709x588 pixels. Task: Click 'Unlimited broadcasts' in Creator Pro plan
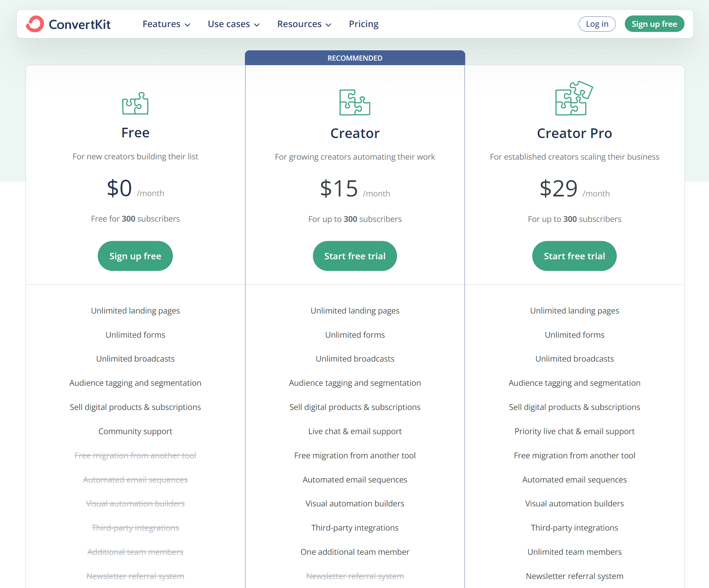pyautogui.click(x=574, y=359)
